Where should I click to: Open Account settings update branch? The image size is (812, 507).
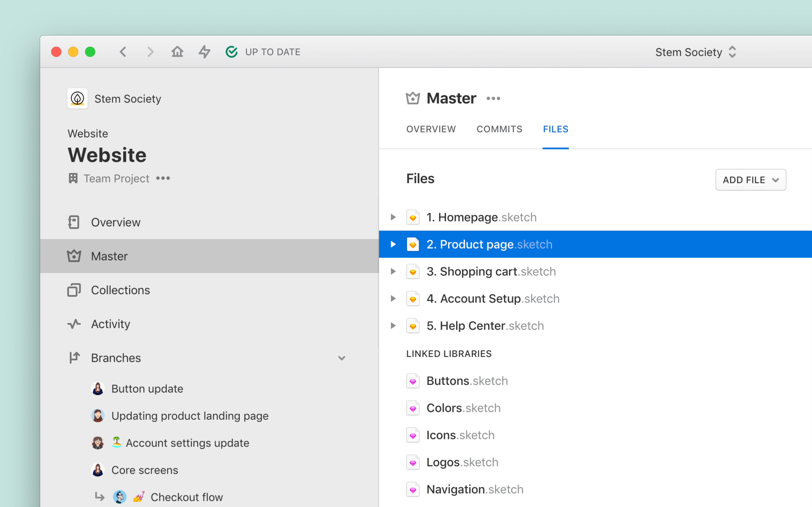tap(187, 443)
